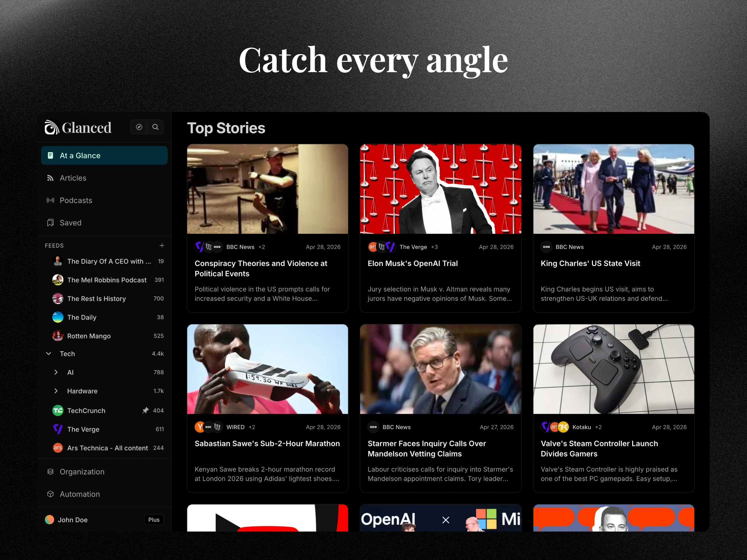
Task: Open 'Sabastian Sawe's Sub-2-Hour Marathon' headline
Action: (267, 444)
